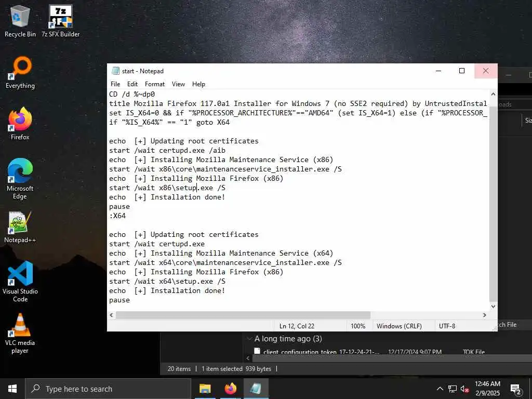Viewport: 532px width, 399px height.
Task: Click Explorer scrollbar left arrow below file list
Action: point(248,358)
